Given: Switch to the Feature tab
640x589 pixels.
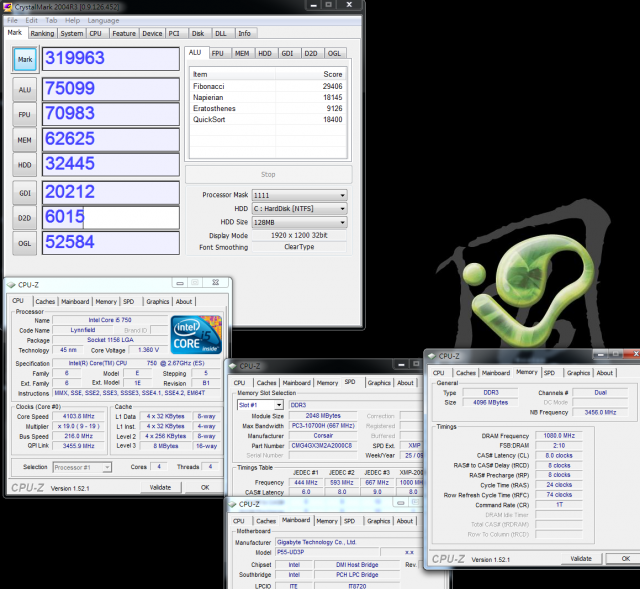Looking at the screenshot, I should [124, 33].
